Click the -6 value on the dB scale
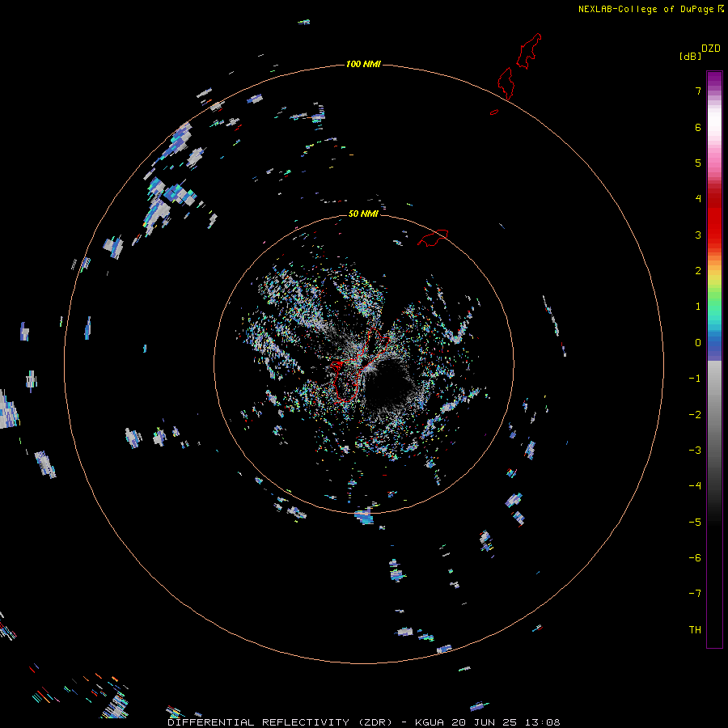 click(x=695, y=558)
